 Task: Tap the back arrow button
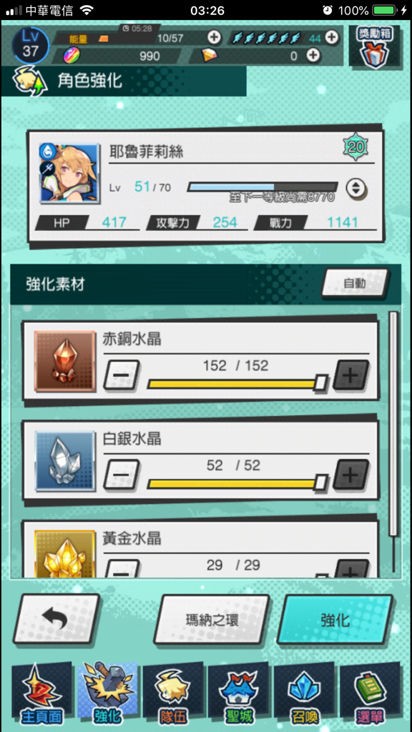point(56,619)
